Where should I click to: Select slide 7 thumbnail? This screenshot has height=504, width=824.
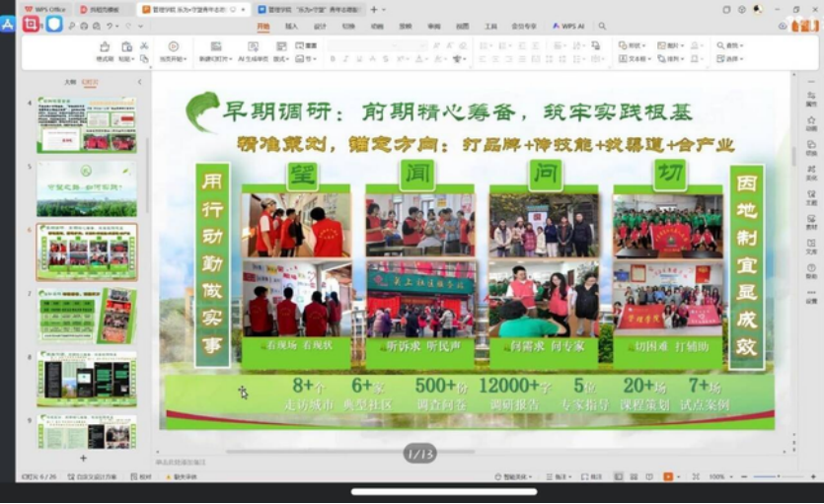tap(87, 316)
